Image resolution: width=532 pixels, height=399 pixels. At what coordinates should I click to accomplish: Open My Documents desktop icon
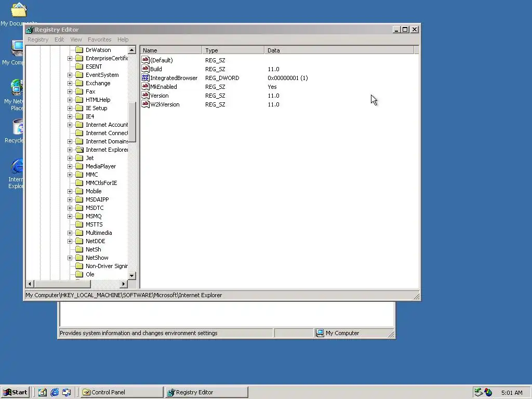coord(18,10)
